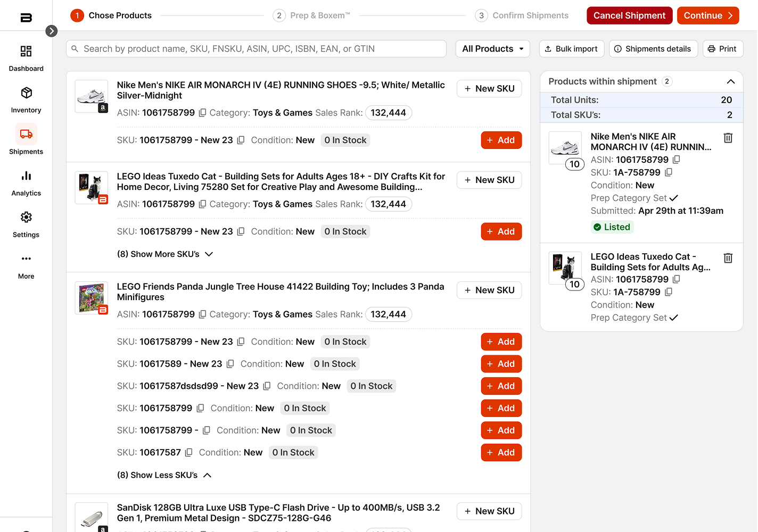This screenshot has height=532, width=758.
Task: Copy SKU 10617587dsdsd99 - New 23
Action: pos(267,386)
